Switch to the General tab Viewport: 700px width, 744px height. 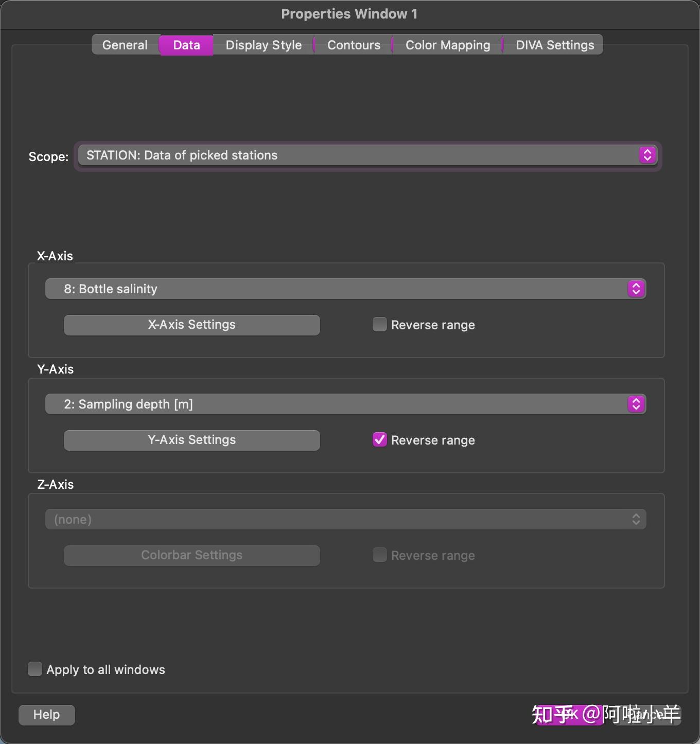125,45
